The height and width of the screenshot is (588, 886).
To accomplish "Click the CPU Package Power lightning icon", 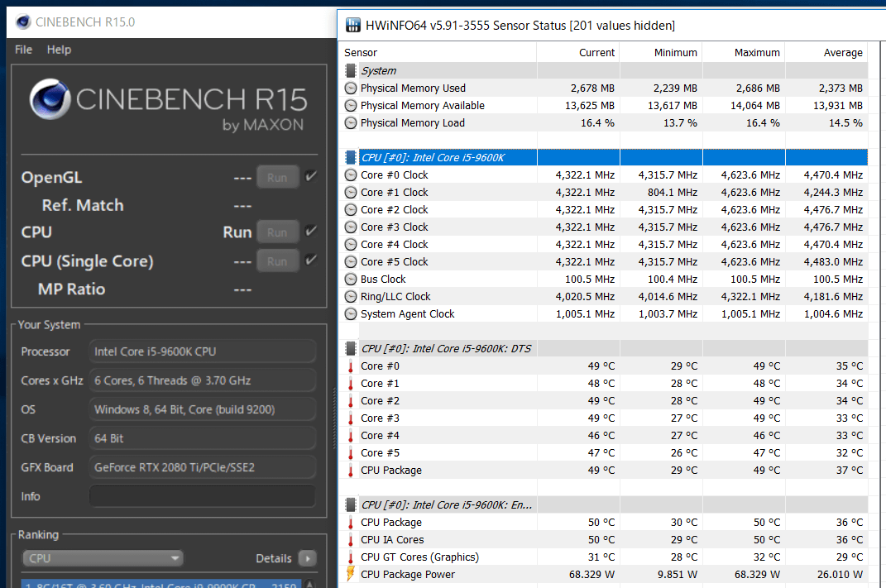I will (x=351, y=574).
